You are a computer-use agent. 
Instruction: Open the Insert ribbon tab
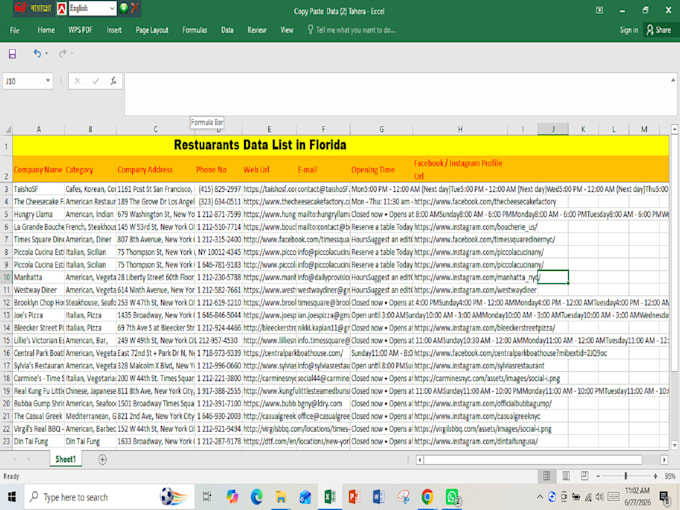pyautogui.click(x=114, y=30)
